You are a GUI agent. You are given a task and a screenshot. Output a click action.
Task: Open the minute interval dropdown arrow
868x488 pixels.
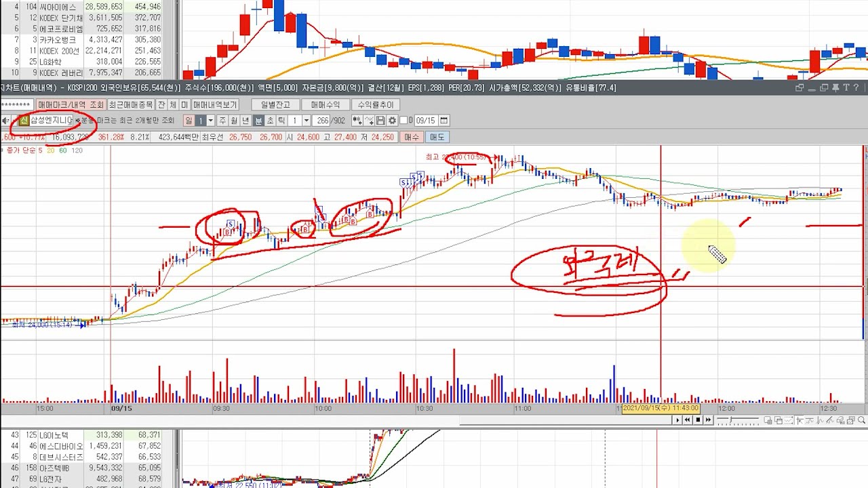pos(306,120)
